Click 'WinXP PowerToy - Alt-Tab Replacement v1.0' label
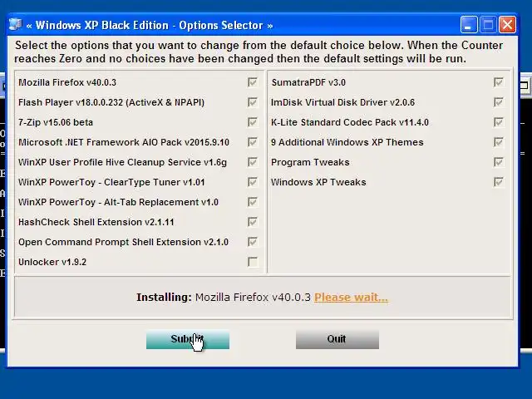Viewport: 532px width, 399px height. [118, 202]
